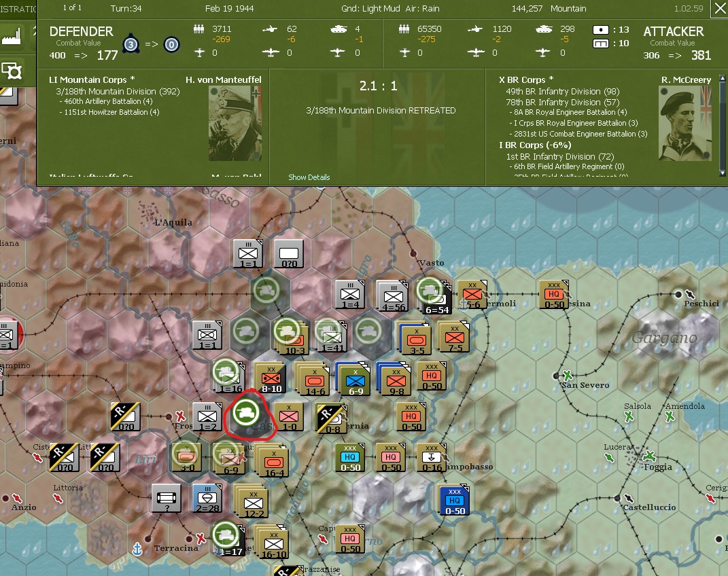Select the 3-5 armored brigade counter
The width and height of the screenshot is (728, 576).
click(x=416, y=339)
